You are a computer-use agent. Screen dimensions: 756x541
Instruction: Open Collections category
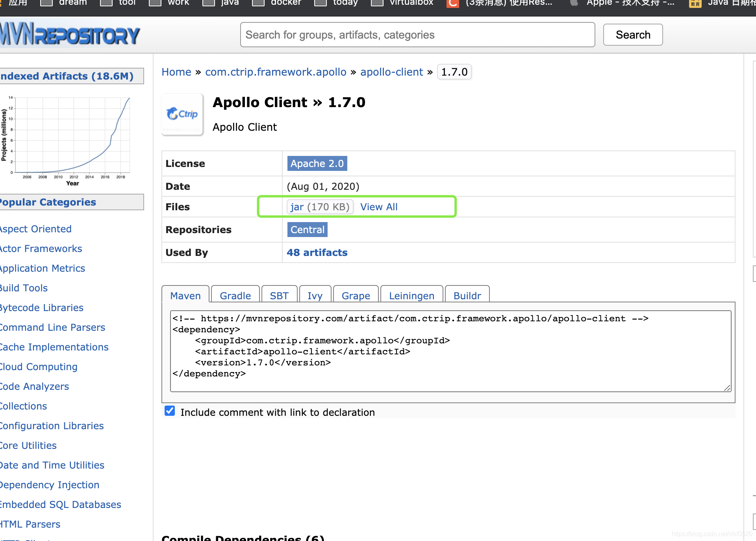click(23, 406)
